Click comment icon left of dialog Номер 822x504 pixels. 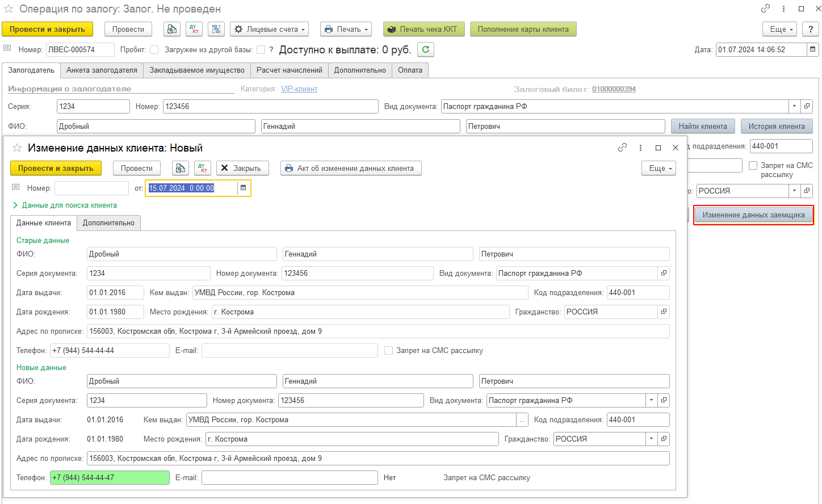click(15, 187)
